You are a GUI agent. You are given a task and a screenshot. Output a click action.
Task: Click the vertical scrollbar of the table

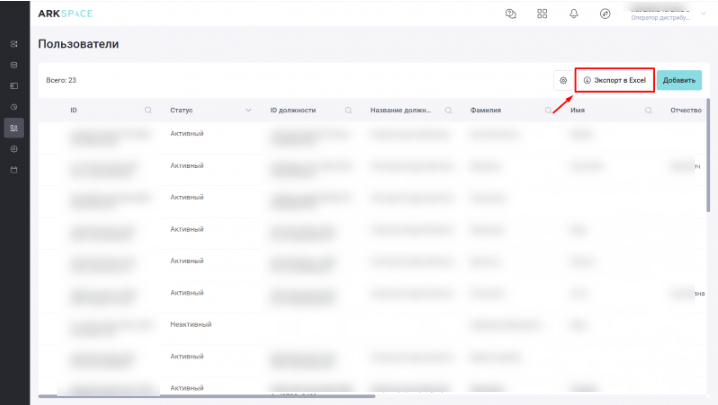pos(709,150)
